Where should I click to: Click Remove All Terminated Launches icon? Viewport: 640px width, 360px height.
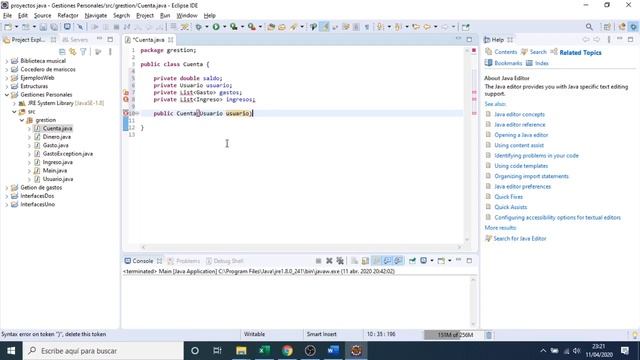340,261
